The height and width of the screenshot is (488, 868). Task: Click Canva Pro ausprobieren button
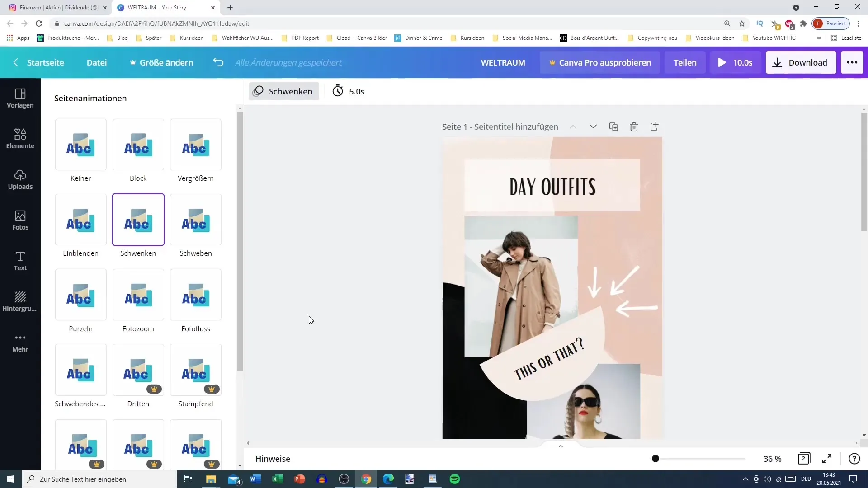tap(599, 62)
